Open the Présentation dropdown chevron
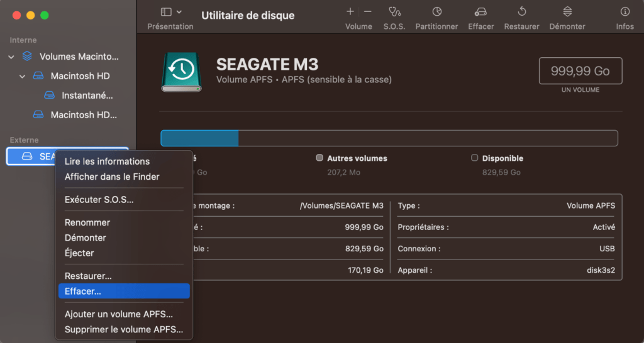 coord(179,12)
